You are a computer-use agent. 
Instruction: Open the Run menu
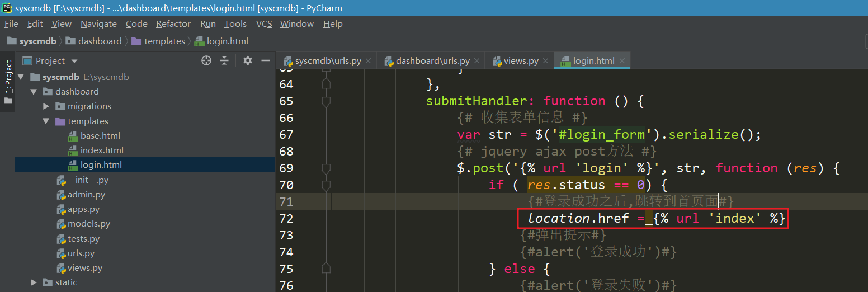[207, 23]
